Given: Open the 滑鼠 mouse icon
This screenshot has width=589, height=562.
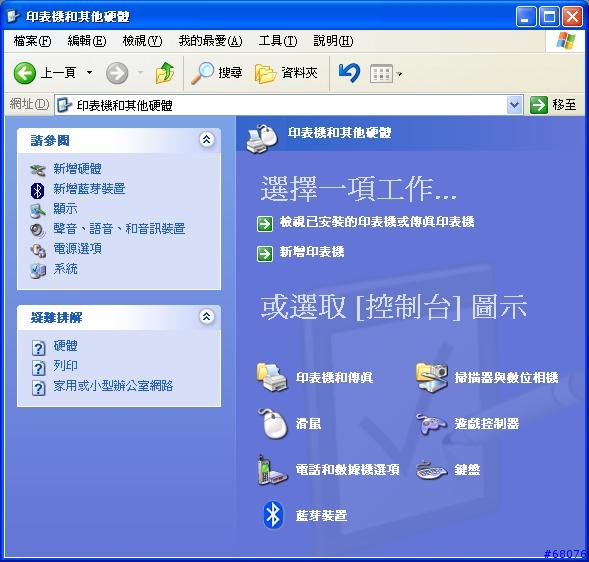Looking at the screenshot, I should click(x=273, y=424).
